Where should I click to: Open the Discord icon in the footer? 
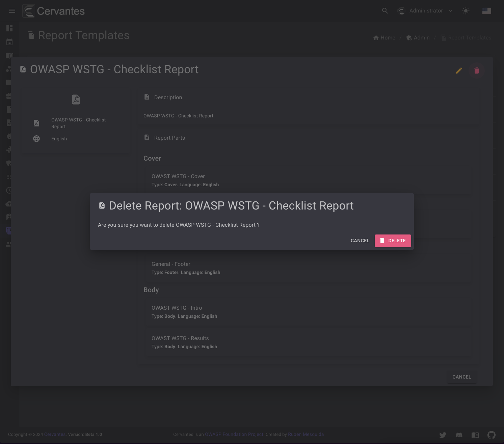(x=459, y=435)
